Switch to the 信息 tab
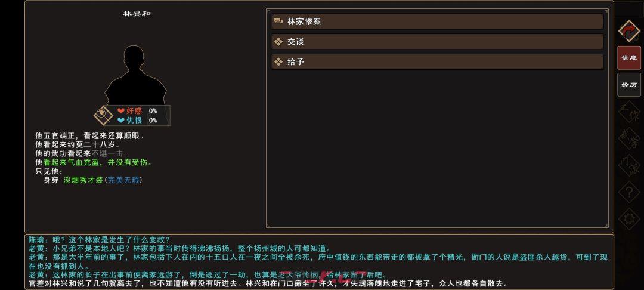This screenshot has width=644, height=290. 629,58
